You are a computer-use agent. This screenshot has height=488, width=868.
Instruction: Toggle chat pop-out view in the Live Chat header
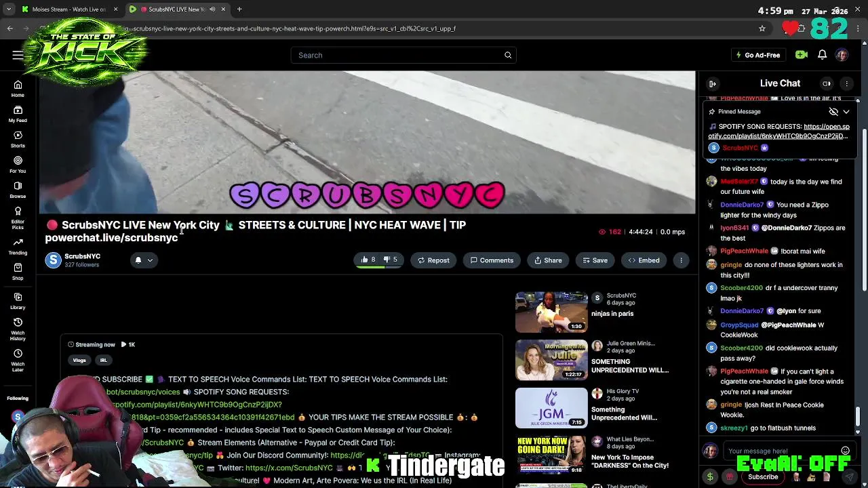pyautogui.click(x=827, y=83)
